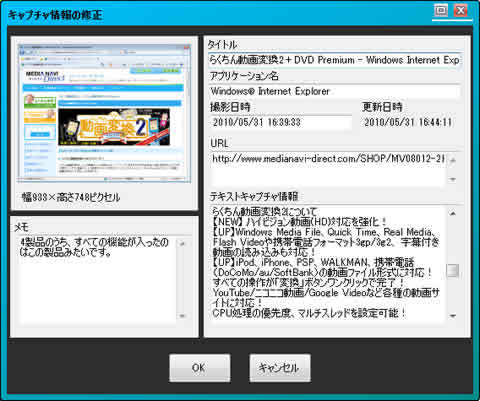Click the text capture scroll down arrow

pos(453,315)
